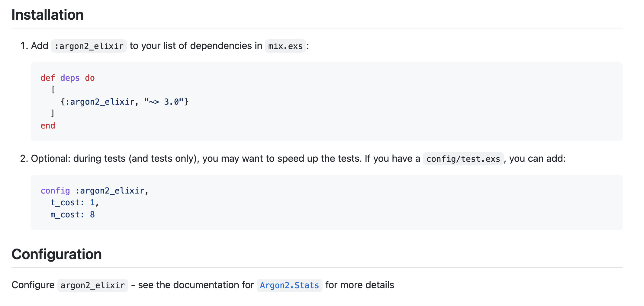Click the 't_cost: 1,' code line
Viewport: 644px width, 306px height.
75,203
